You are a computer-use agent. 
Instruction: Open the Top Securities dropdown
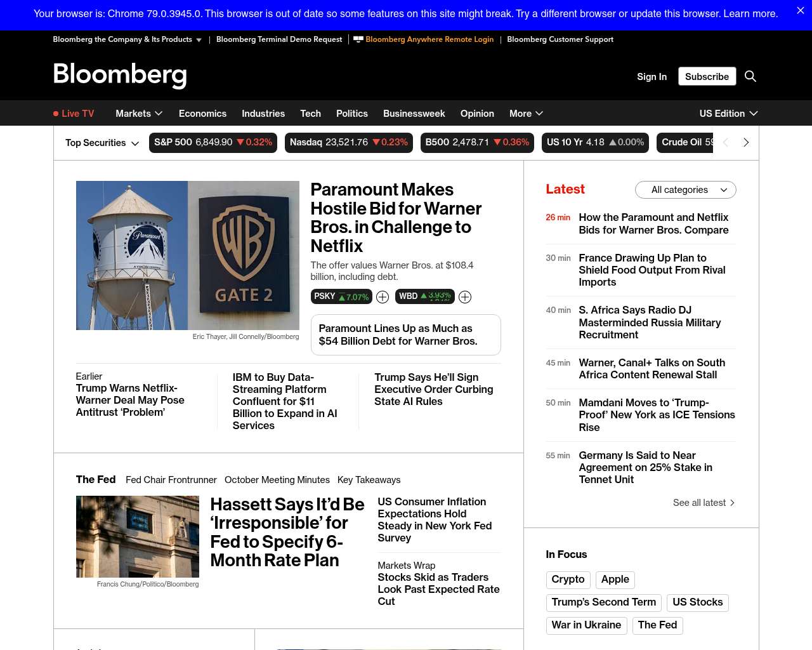click(x=102, y=143)
